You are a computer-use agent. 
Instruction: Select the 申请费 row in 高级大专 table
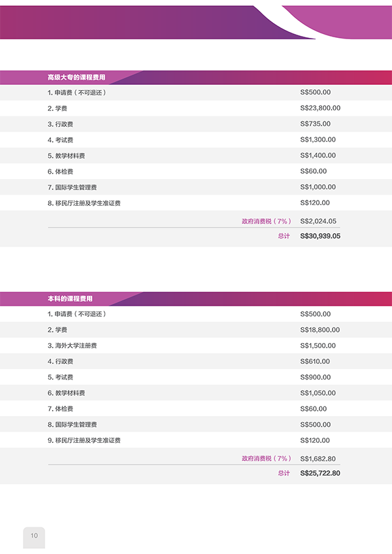pyautogui.click(x=196, y=93)
